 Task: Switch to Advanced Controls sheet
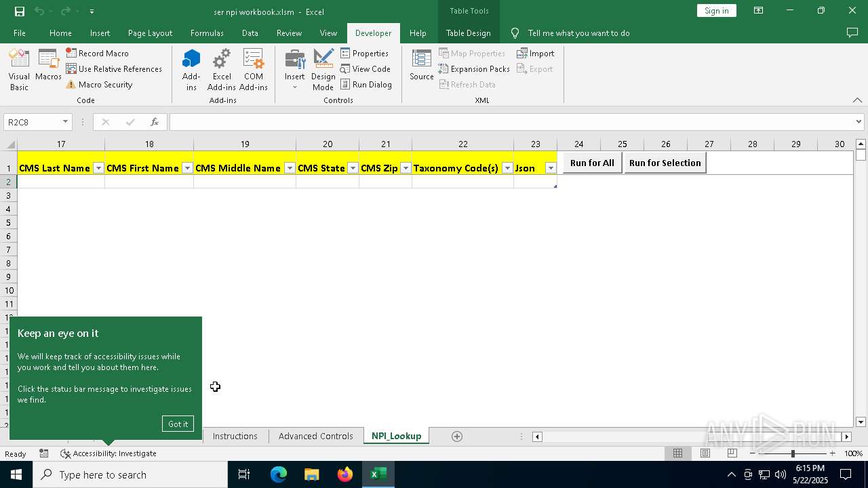[315, 436]
